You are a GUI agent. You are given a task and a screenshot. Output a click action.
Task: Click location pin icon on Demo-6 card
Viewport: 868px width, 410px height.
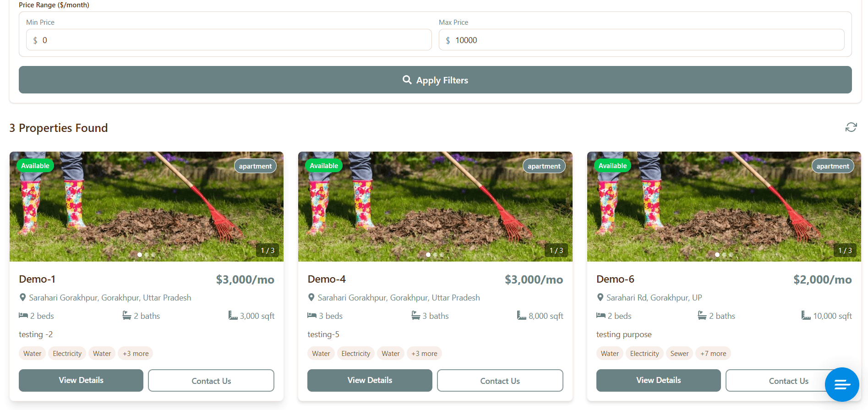coord(600,297)
